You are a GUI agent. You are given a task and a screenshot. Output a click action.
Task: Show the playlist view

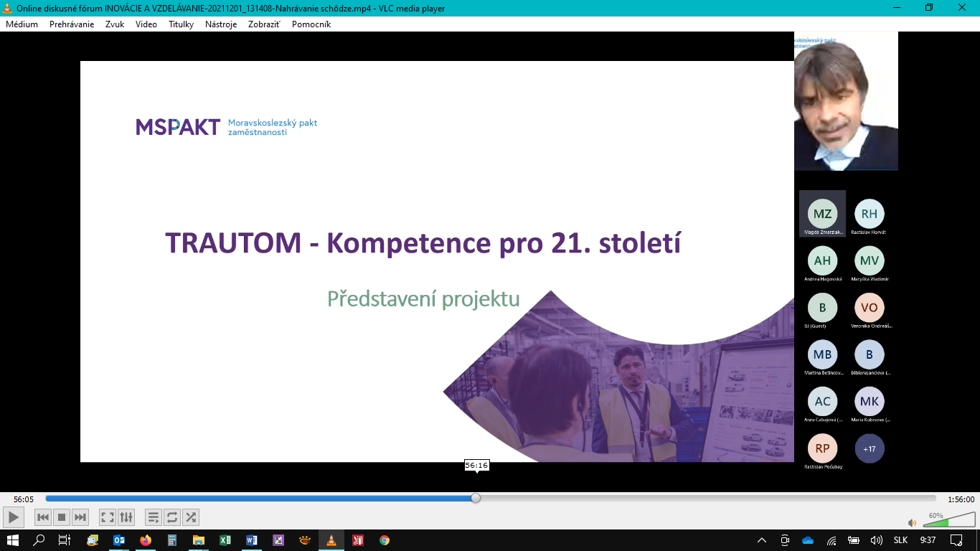[154, 517]
